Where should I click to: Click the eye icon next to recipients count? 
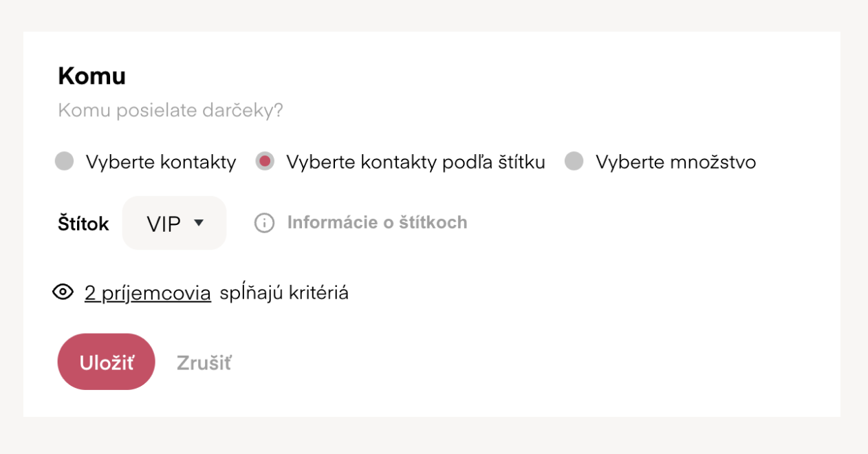click(x=63, y=292)
